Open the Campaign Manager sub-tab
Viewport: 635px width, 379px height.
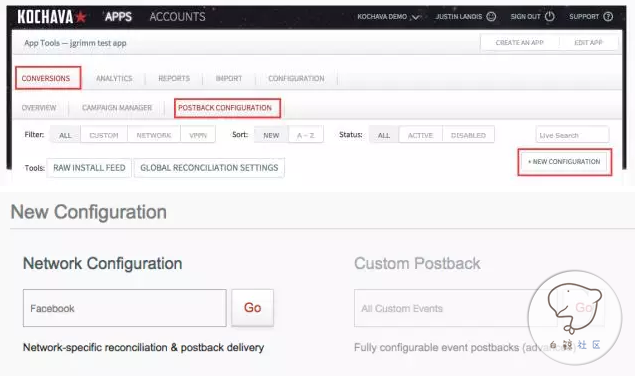pos(117,108)
